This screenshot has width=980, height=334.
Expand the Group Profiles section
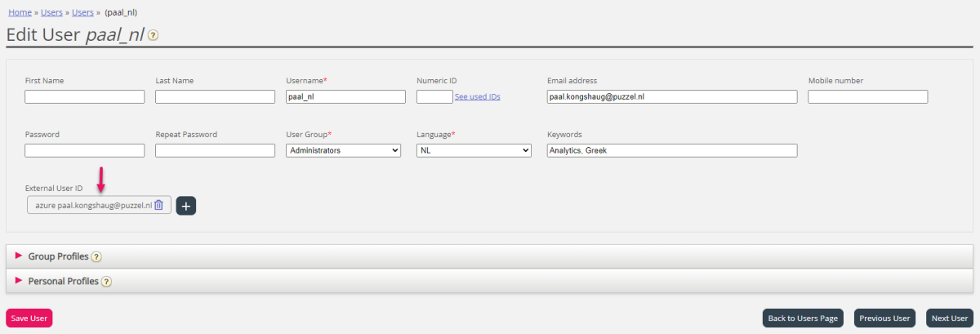coord(57,256)
